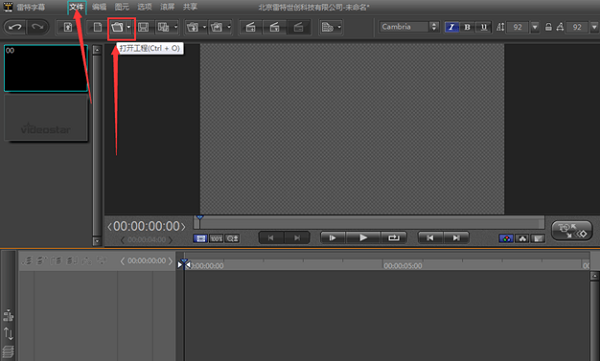Click the Open Project folder icon
Image resolution: width=600 pixels, height=361 pixels.
[x=117, y=27]
